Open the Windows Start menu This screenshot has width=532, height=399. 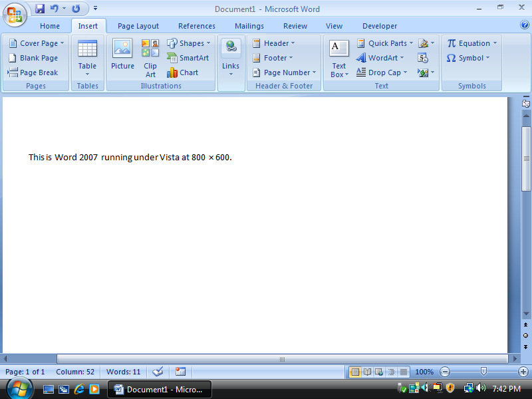click(19, 389)
